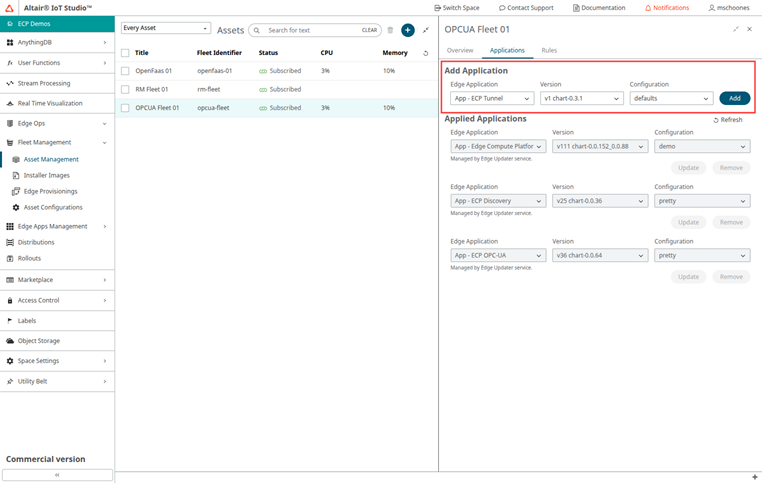The width and height of the screenshot is (762, 483).
Task: Switch to the Overview tab
Action: [460, 50]
